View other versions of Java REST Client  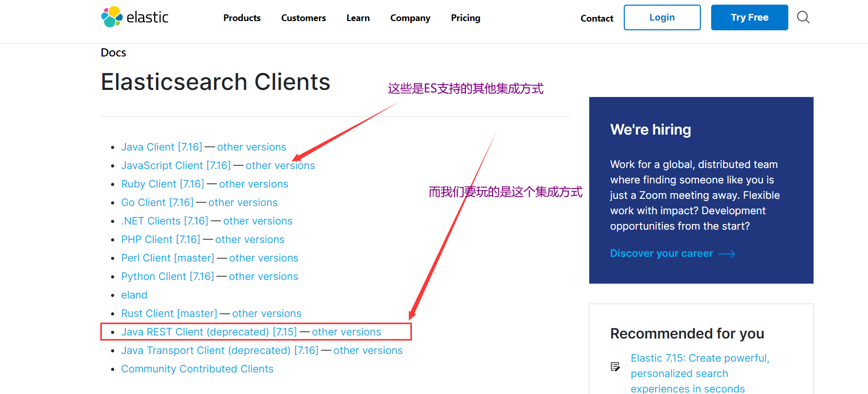[x=347, y=332]
